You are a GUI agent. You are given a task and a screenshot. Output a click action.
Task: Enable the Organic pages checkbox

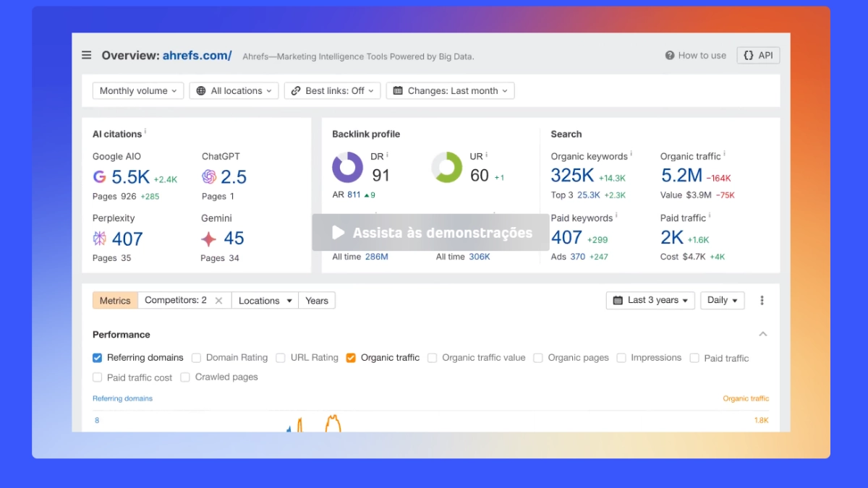tap(538, 358)
